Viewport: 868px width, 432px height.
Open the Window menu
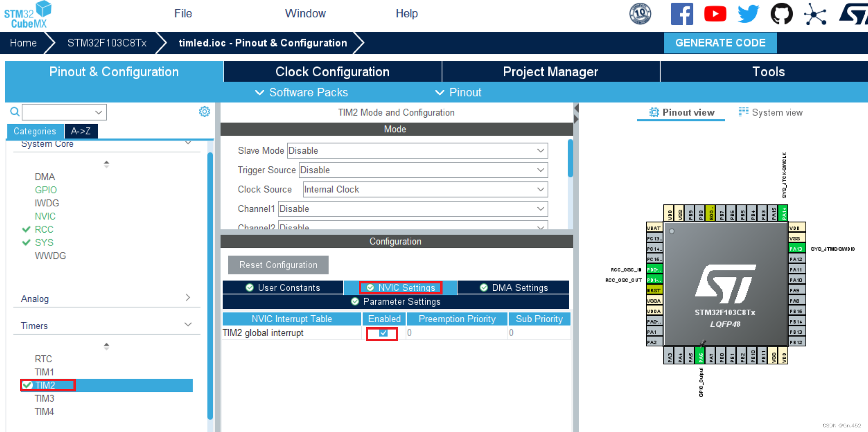tap(305, 13)
